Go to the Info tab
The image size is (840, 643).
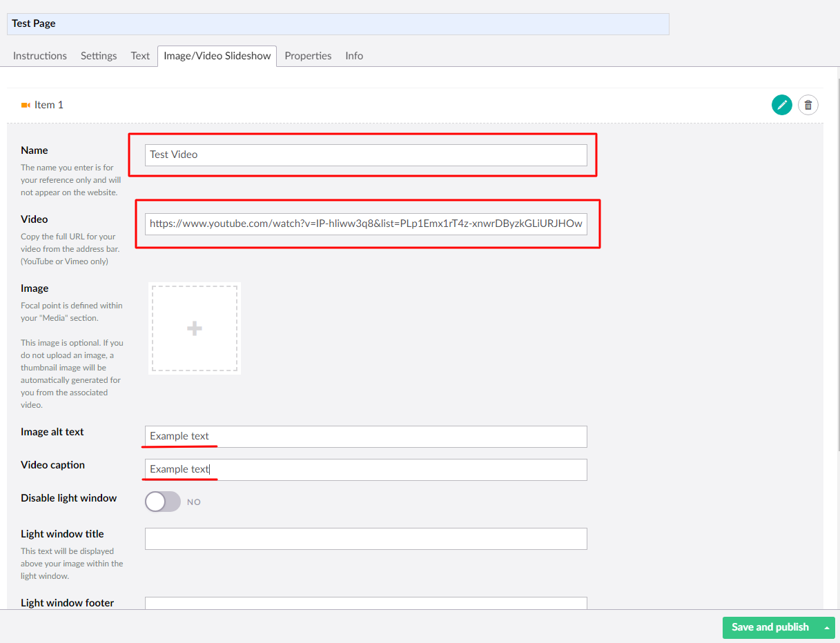pyautogui.click(x=354, y=56)
